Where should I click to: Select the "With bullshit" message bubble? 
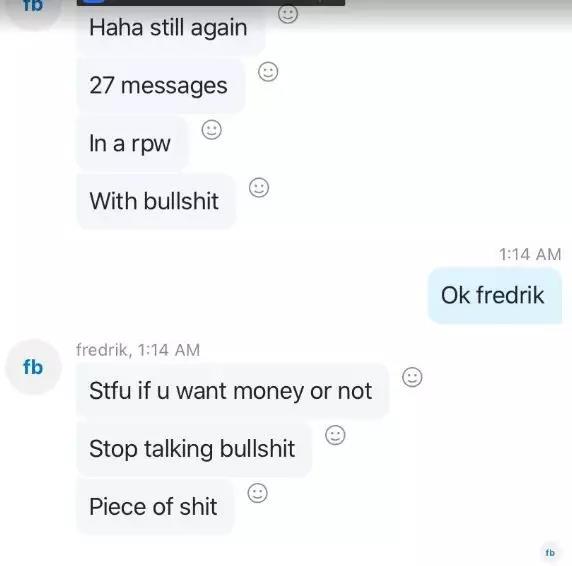pos(156,201)
